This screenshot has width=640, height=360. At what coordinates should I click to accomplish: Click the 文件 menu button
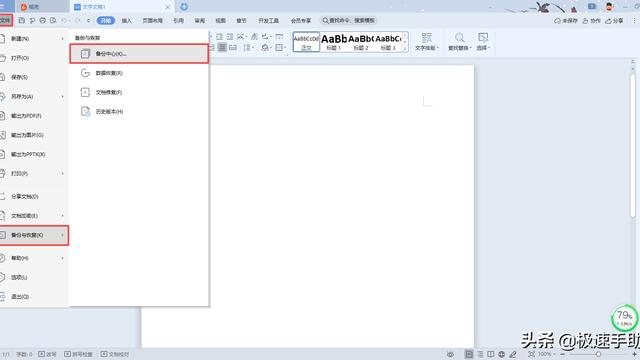(6, 20)
